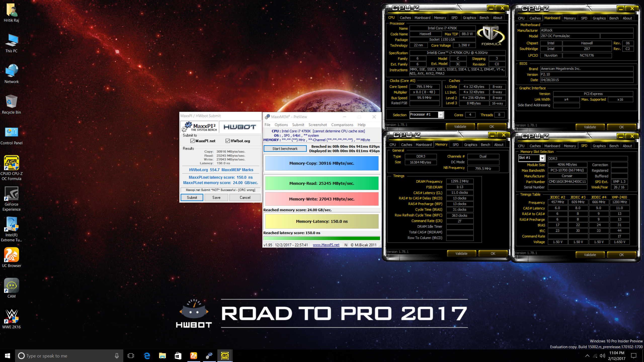Click OK in the SPD tab window

[x=621, y=255]
